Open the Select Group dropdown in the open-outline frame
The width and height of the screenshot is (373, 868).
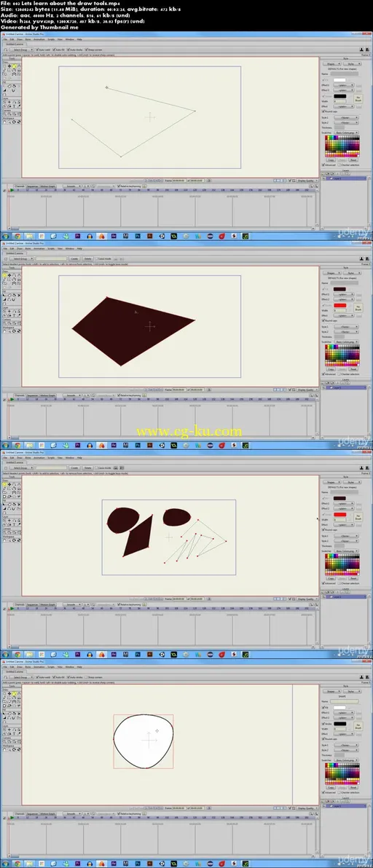[23, 50]
